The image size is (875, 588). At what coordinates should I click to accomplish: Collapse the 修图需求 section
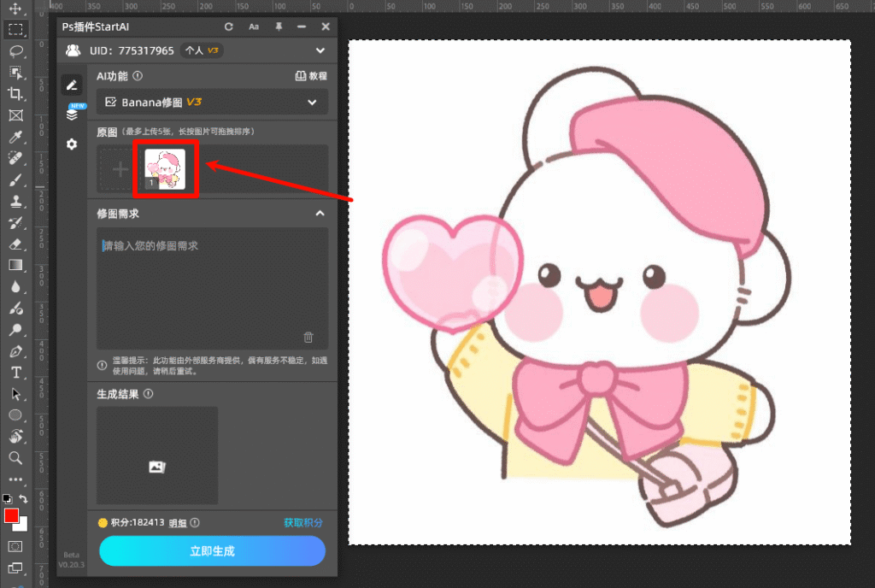point(320,214)
